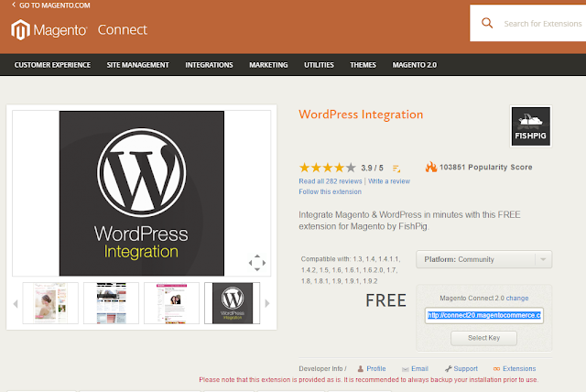This screenshot has width=586, height=392.
Task: Click the star rating graphic
Action: 328,168
